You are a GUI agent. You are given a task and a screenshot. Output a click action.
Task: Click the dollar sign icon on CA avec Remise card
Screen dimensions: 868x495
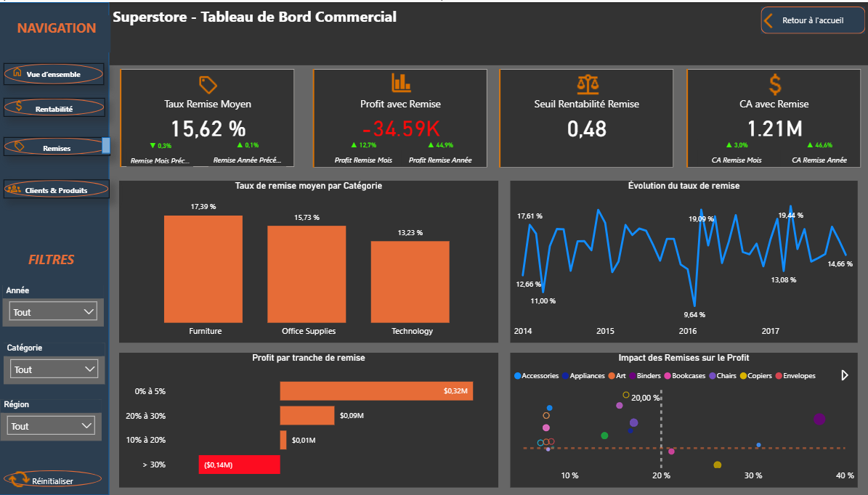click(x=775, y=85)
